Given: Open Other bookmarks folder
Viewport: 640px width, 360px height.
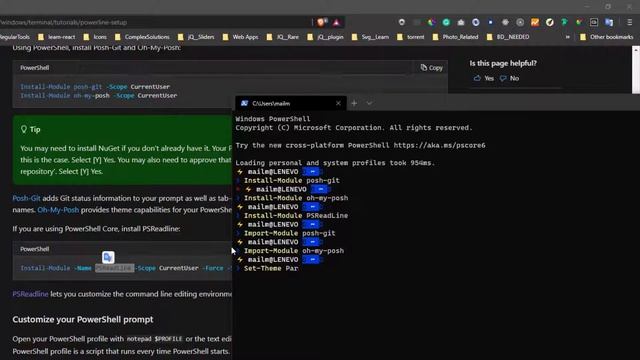Looking at the screenshot, I should [x=606, y=37].
